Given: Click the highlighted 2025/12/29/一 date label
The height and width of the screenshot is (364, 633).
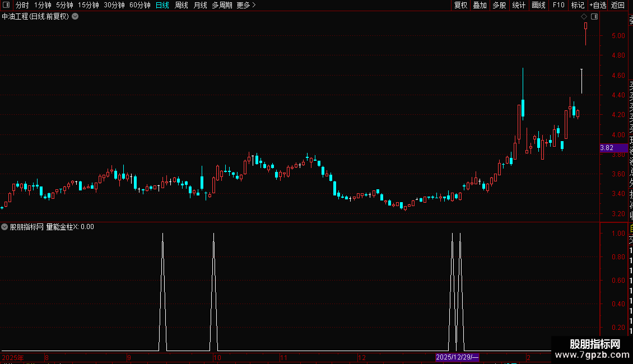Looking at the screenshot, I should (x=457, y=357).
